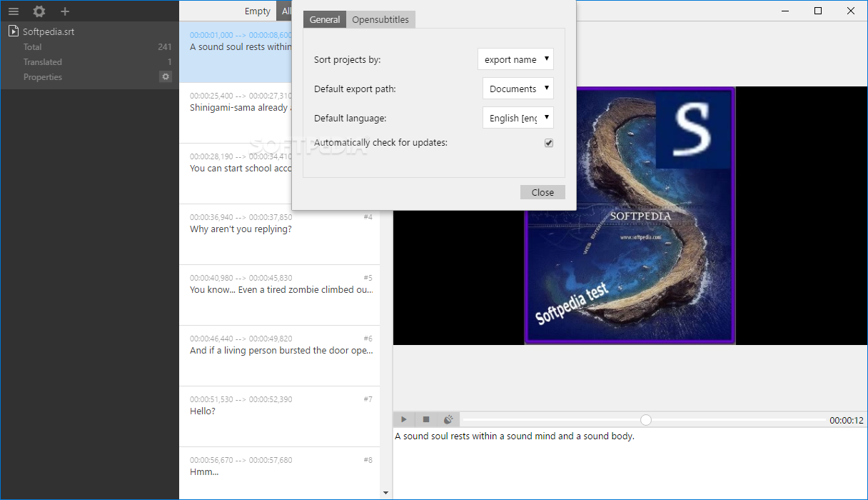Click timestamp 00:00:36,940 of subtitle #4
The image size is (868, 500).
click(211, 217)
